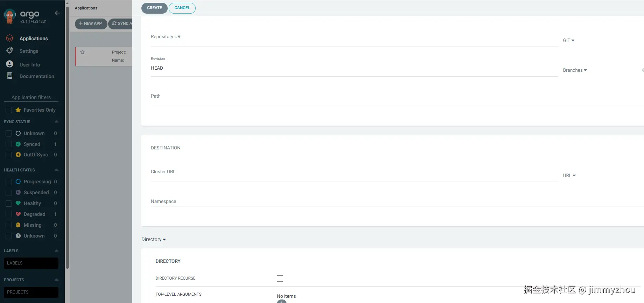Open User Info in the sidebar
Screen dimensions: 644x303
coord(30,65)
